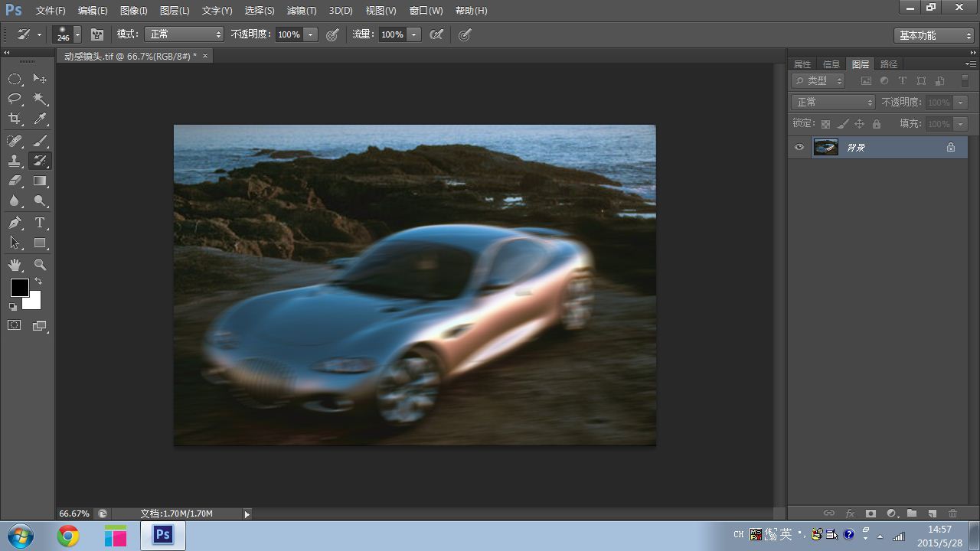Image resolution: width=980 pixels, height=551 pixels.
Task: Expand the 基本功能 workspace dropdown
Action: tap(935, 35)
